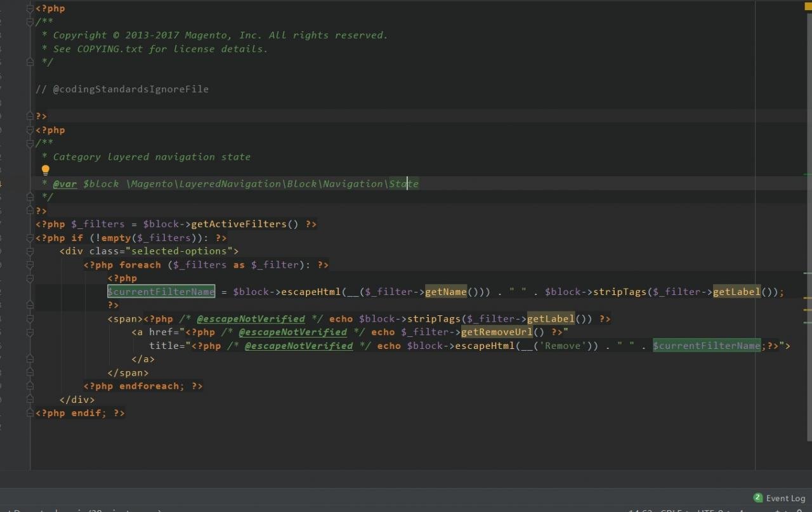The image size is (812, 512).
Task: Fold the div selected-options element
Action: coord(30,251)
